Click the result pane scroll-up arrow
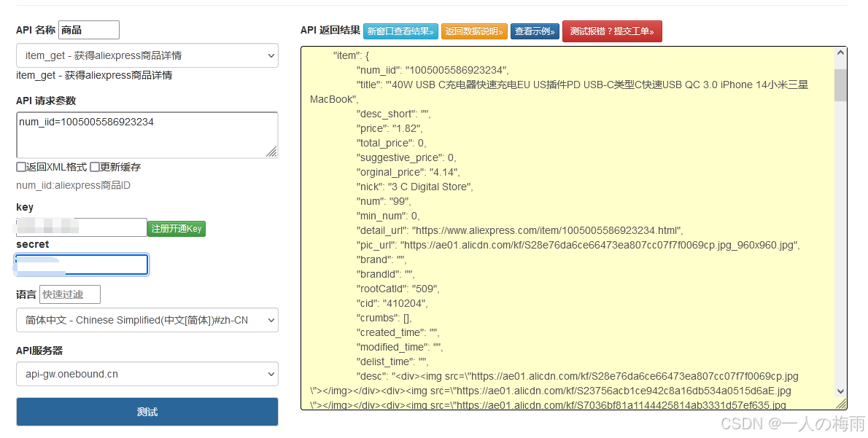The height and width of the screenshot is (438, 868). tap(840, 53)
